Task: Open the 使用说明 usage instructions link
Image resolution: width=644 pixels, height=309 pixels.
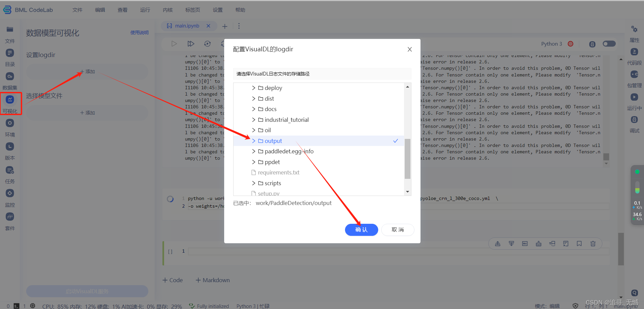Action: coord(140,33)
